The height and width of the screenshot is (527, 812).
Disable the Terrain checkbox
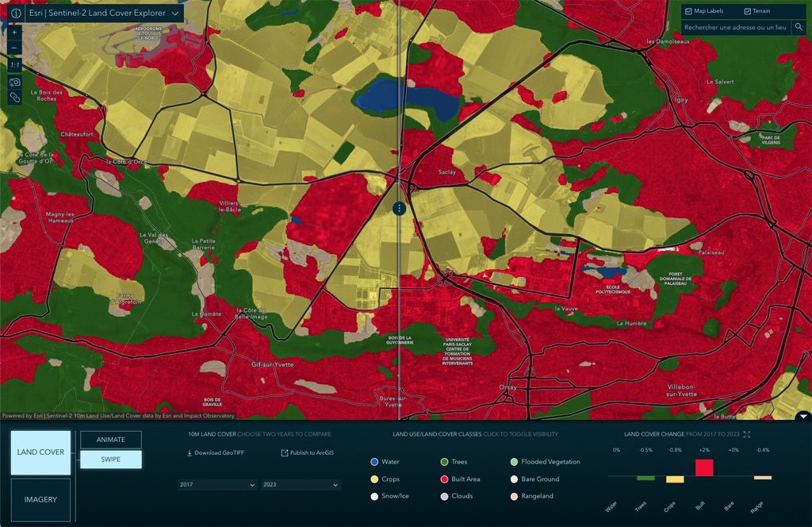tap(747, 11)
